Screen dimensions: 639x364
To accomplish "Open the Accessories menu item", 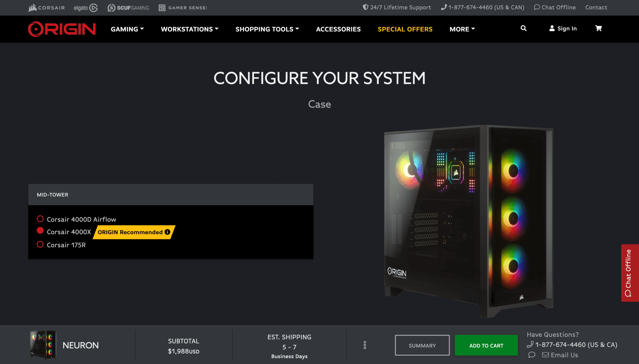I will pyautogui.click(x=338, y=29).
